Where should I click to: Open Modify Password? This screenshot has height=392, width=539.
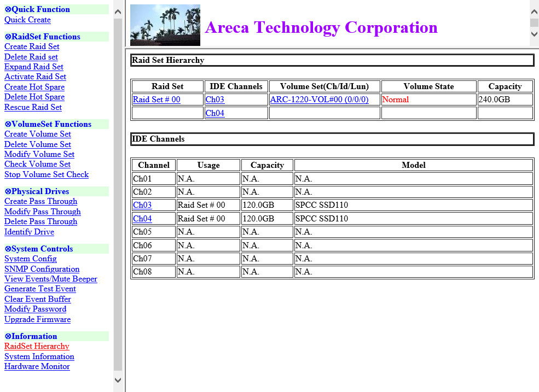click(x=35, y=309)
